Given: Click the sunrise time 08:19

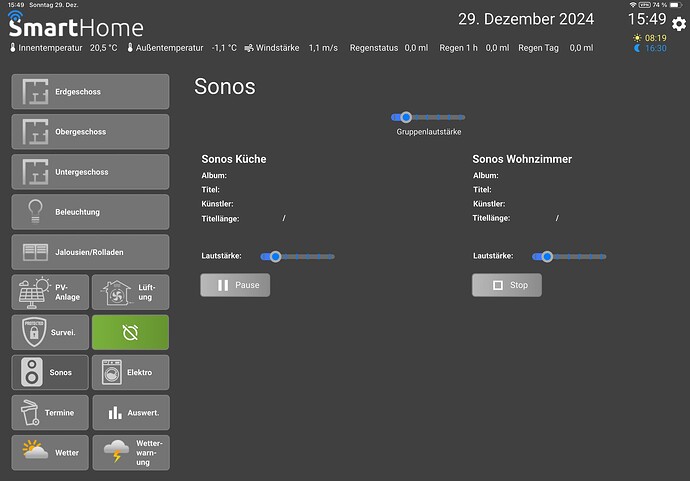Looking at the screenshot, I should [x=656, y=38].
